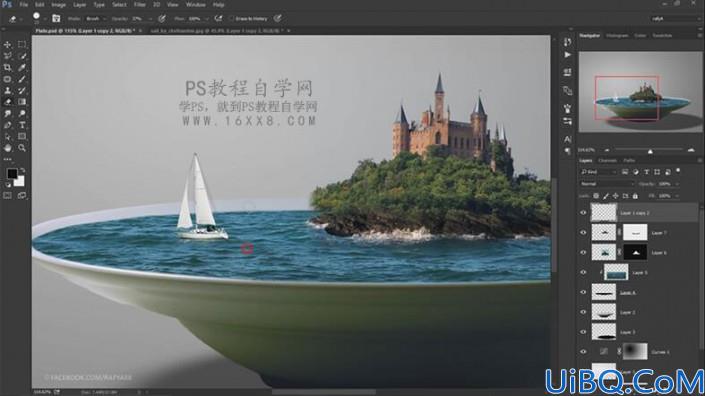The height and width of the screenshot is (396, 705).
Task: Click the navigator zoom in icon
Action: pyautogui.click(x=691, y=150)
